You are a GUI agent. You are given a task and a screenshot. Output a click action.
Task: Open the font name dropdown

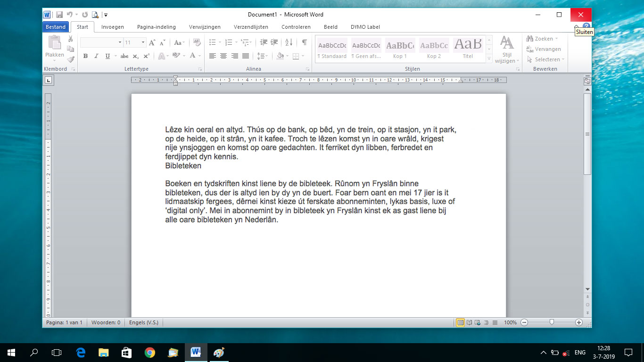coord(120,42)
